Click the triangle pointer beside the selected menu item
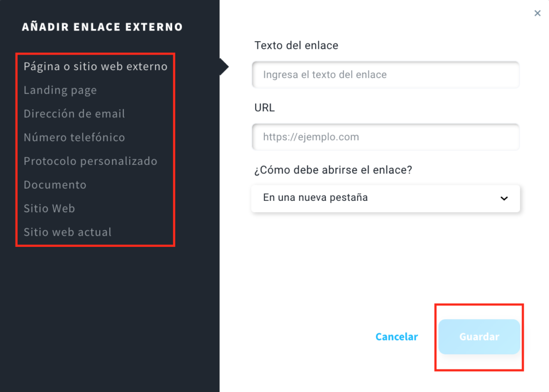 224,66
